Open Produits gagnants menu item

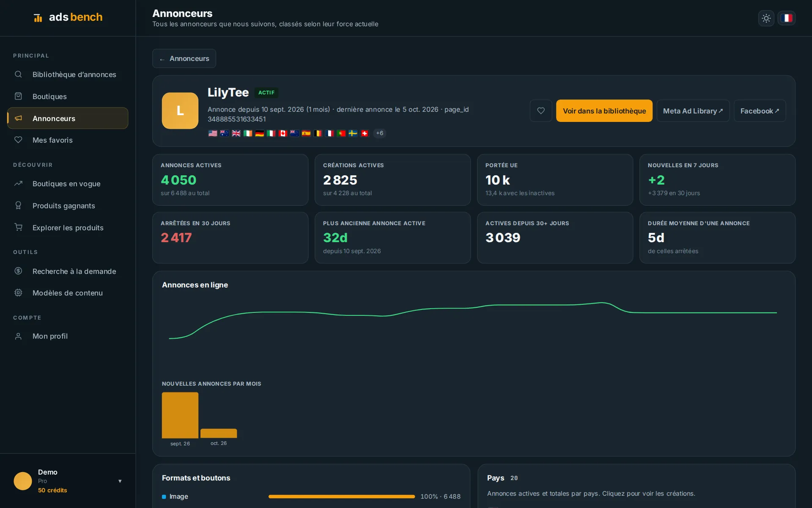(68, 205)
